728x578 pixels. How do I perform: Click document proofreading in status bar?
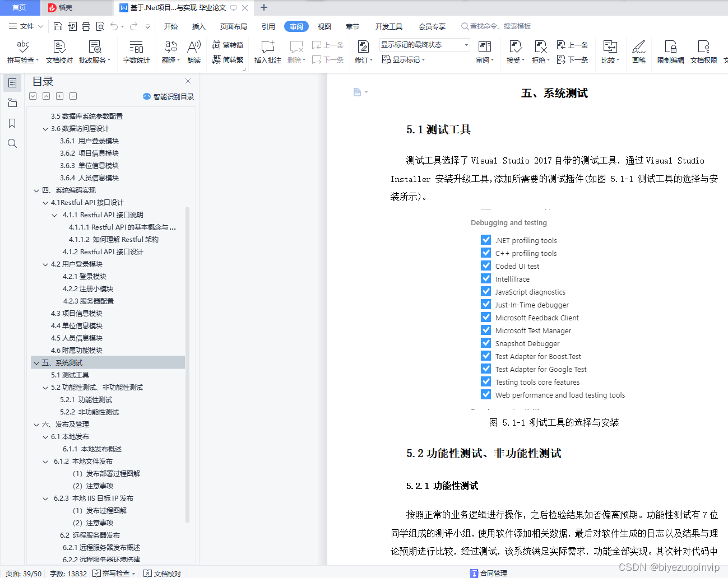tap(163, 573)
